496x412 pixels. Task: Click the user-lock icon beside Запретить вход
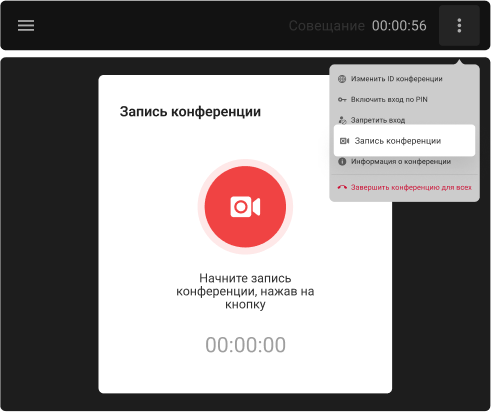(342, 120)
